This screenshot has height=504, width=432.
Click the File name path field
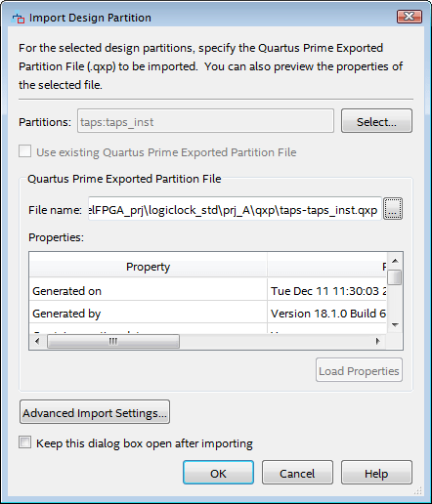(x=235, y=209)
